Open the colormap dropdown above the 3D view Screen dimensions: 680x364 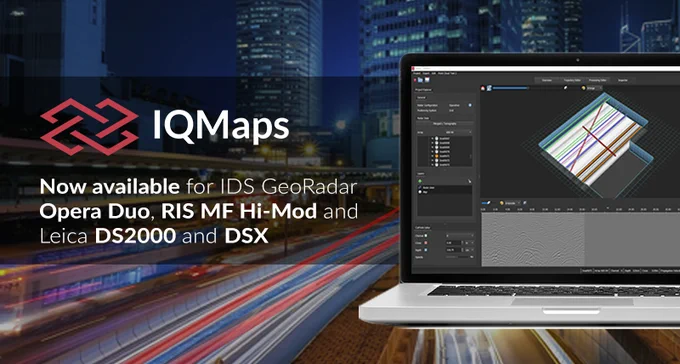coord(594,88)
